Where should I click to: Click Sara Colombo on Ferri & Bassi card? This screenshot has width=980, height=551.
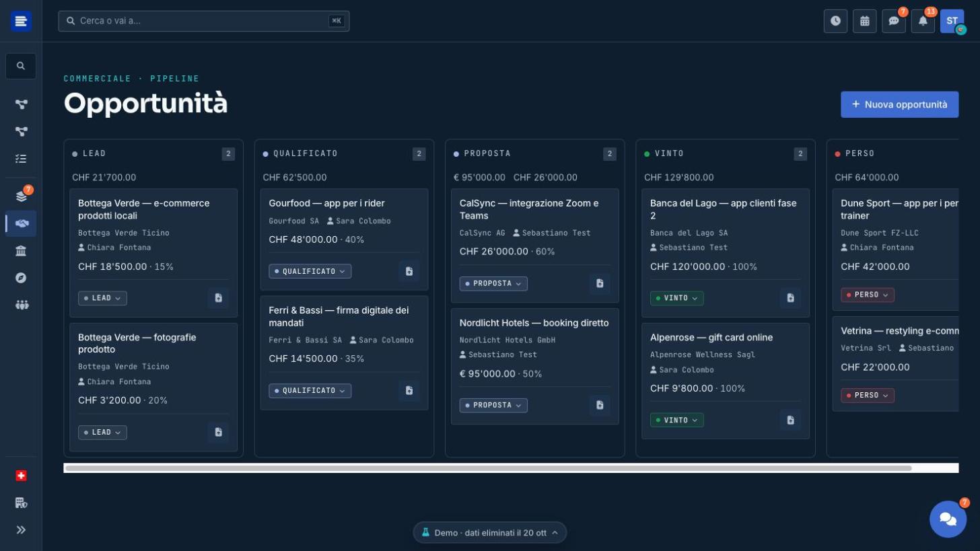[x=382, y=340]
